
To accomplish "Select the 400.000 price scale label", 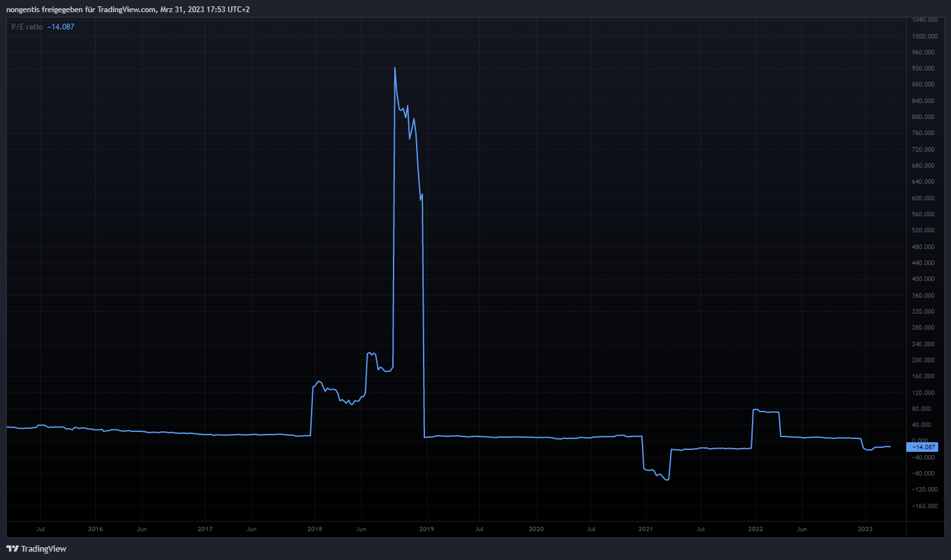I will click(923, 279).
